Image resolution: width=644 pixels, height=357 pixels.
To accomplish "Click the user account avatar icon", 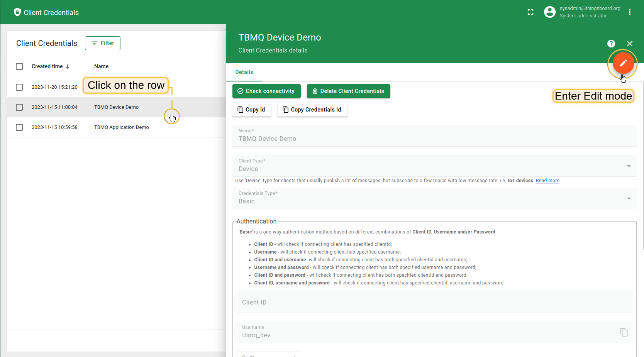I will pos(549,12).
